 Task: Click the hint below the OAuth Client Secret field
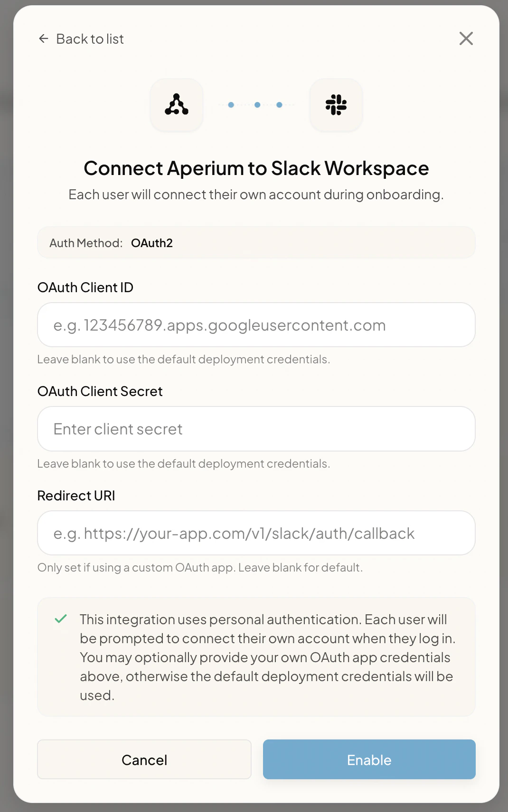184,464
